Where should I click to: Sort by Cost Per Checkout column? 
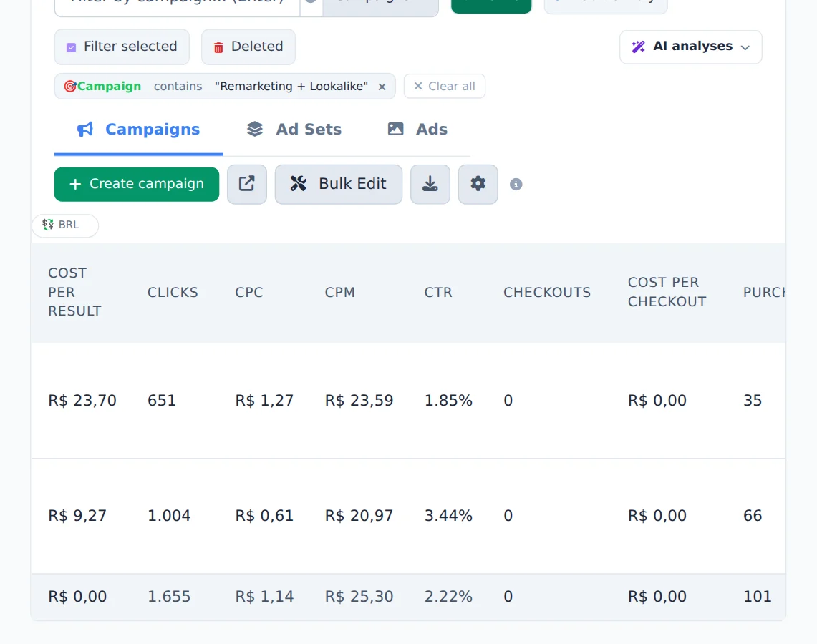(667, 292)
